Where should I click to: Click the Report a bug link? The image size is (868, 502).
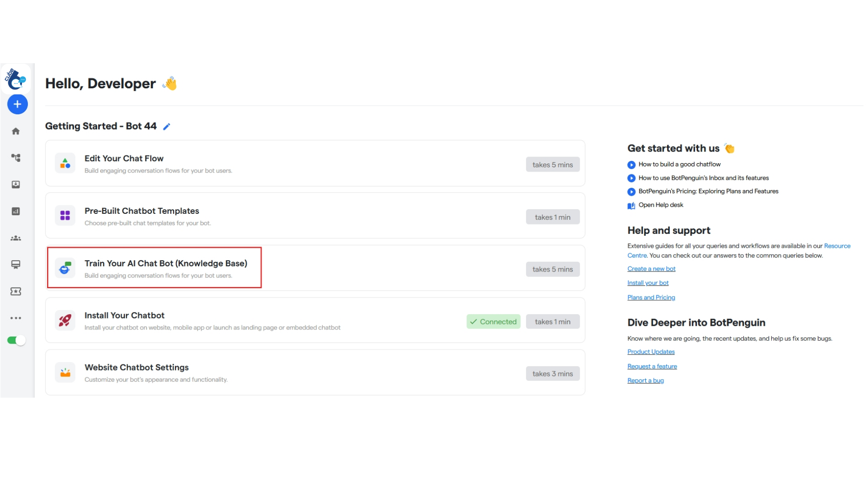pyautogui.click(x=645, y=380)
